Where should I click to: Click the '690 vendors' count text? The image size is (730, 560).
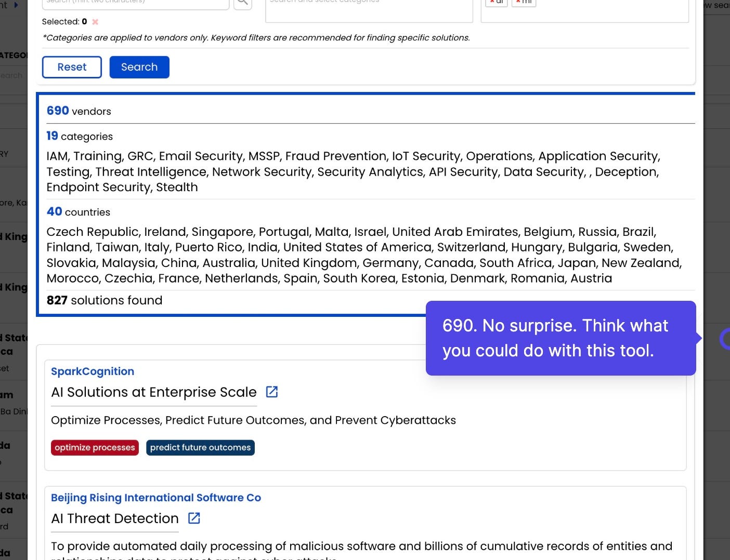point(79,111)
